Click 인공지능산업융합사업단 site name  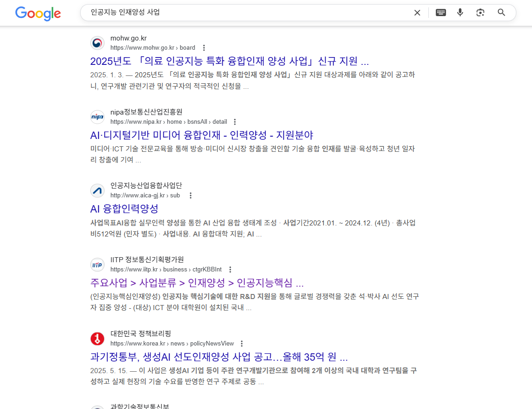(146, 185)
